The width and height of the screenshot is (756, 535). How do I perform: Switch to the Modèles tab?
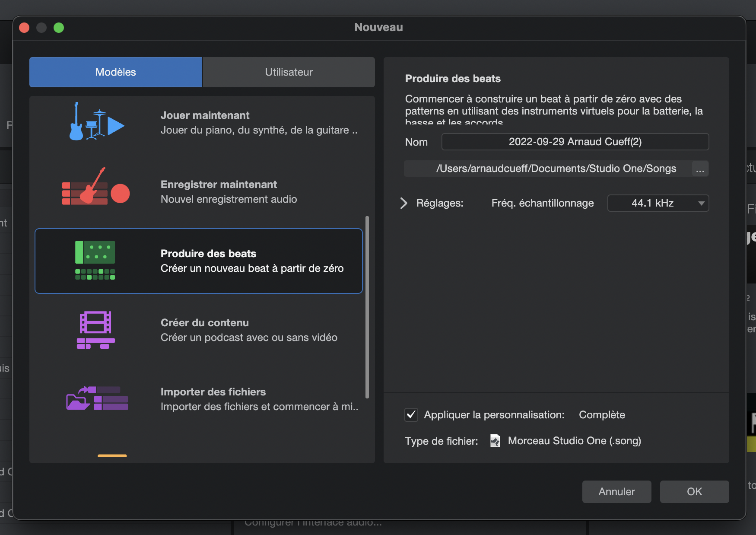pos(116,72)
